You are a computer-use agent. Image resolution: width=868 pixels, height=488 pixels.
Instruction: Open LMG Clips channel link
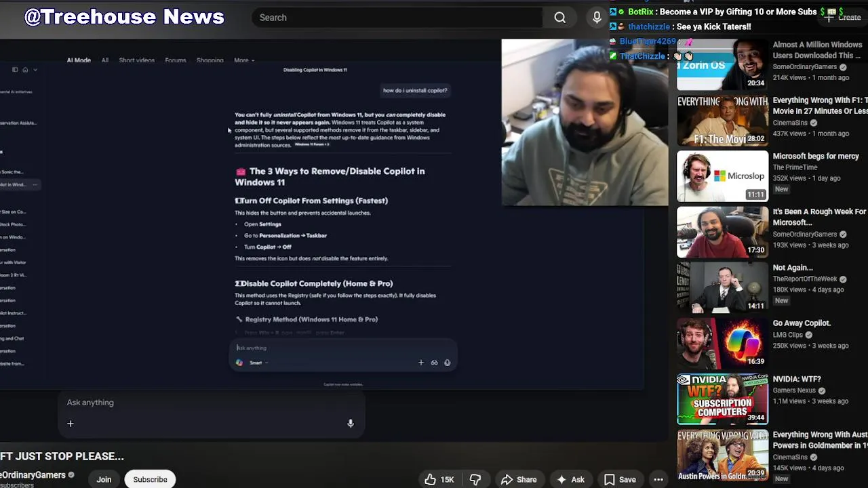tap(788, 335)
